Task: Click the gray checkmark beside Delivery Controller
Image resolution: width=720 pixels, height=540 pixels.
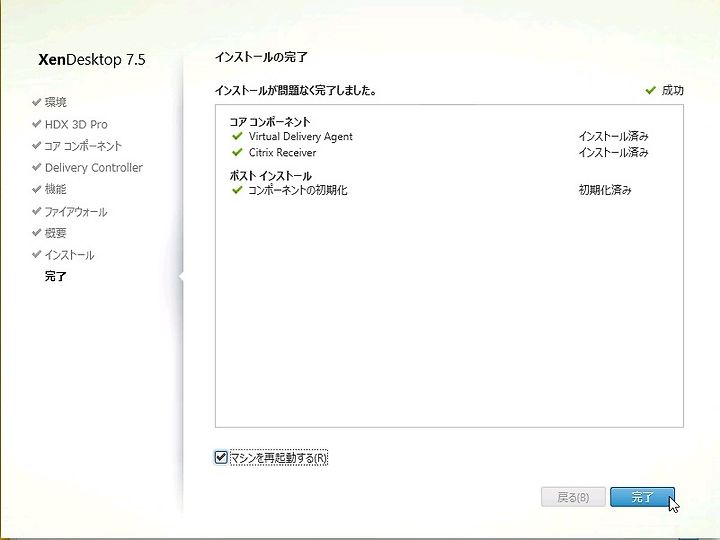Action: tap(37, 167)
